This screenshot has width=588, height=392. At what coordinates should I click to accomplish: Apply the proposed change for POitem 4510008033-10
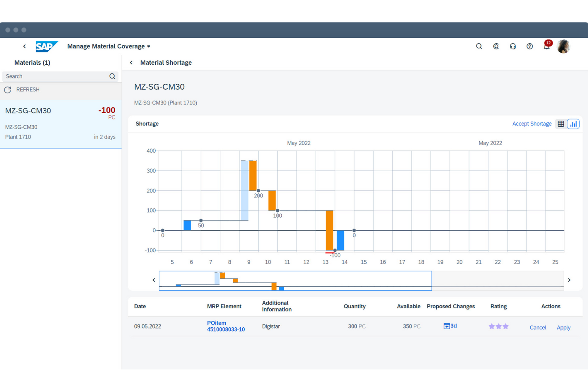[x=563, y=327]
